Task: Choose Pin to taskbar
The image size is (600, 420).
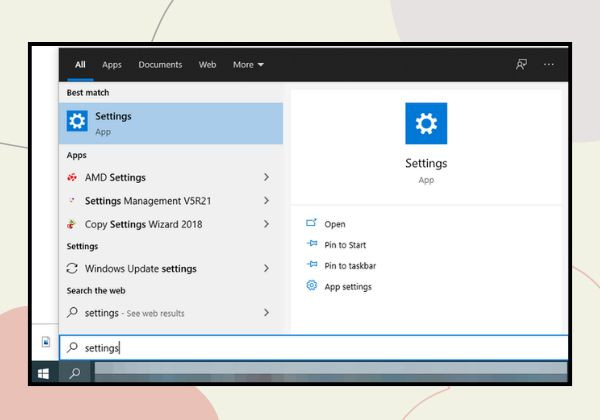Action: (350, 265)
